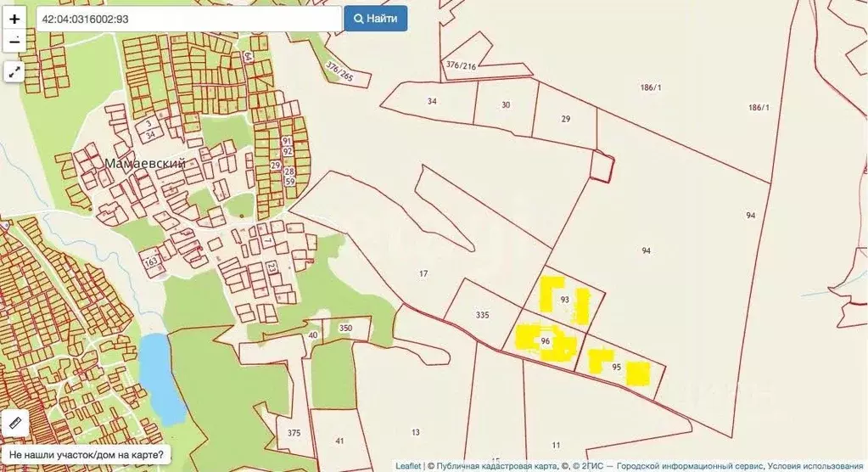Select highlighted parcel 95 on map
The width and height of the screenshot is (868, 472).
point(617,368)
